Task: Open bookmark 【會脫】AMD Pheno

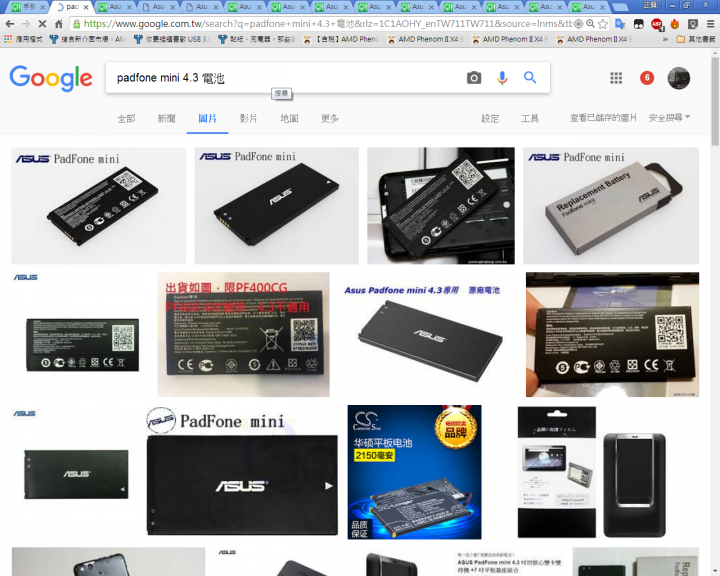Action: [341, 40]
